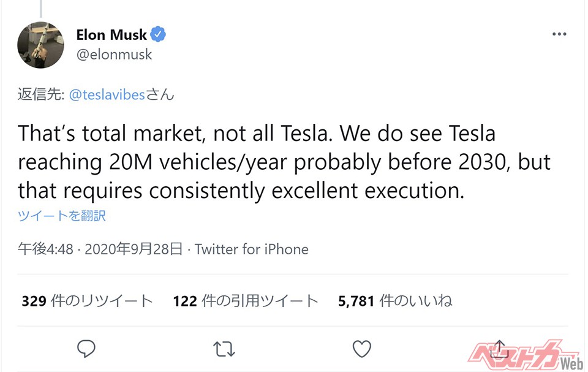Translate tweet via ツイートを翻訳 link

tap(61, 216)
